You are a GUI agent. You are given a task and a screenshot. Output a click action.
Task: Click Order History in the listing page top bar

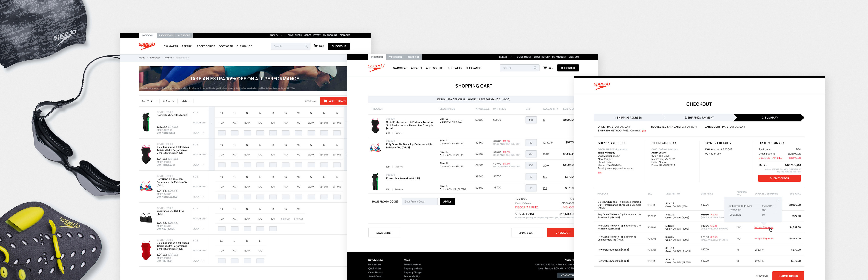pyautogui.click(x=312, y=35)
